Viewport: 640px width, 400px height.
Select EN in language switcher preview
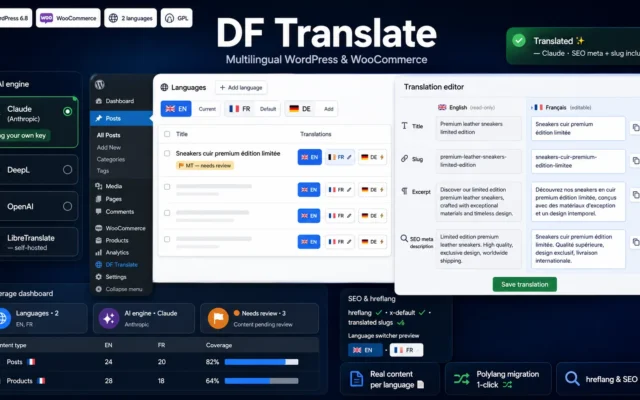[x=365, y=350]
